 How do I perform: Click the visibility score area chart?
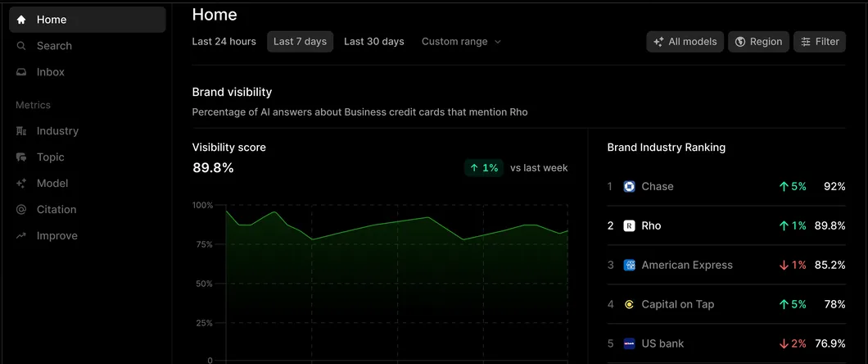pyautogui.click(x=381, y=279)
